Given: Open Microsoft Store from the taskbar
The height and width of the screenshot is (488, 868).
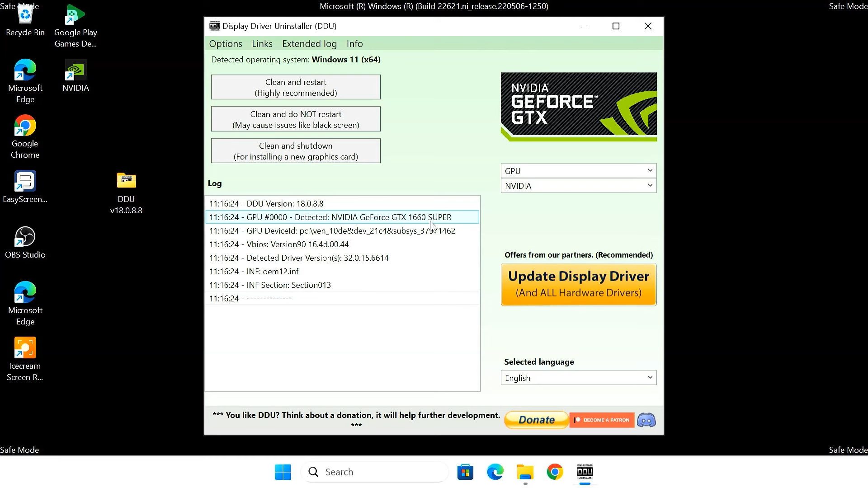Looking at the screenshot, I should 465,472.
